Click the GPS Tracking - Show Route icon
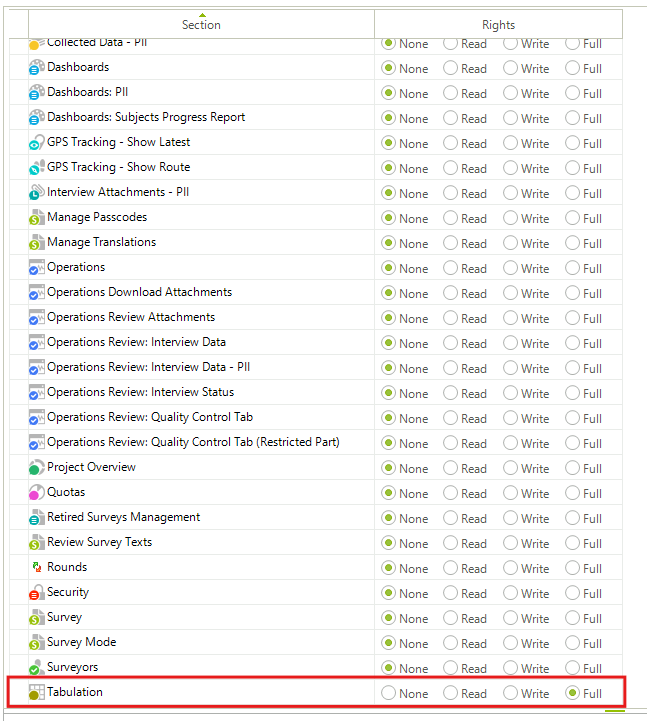 click(x=36, y=167)
